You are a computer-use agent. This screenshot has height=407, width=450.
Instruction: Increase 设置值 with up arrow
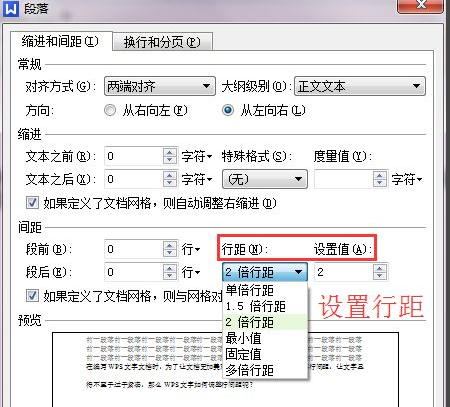pos(380,268)
